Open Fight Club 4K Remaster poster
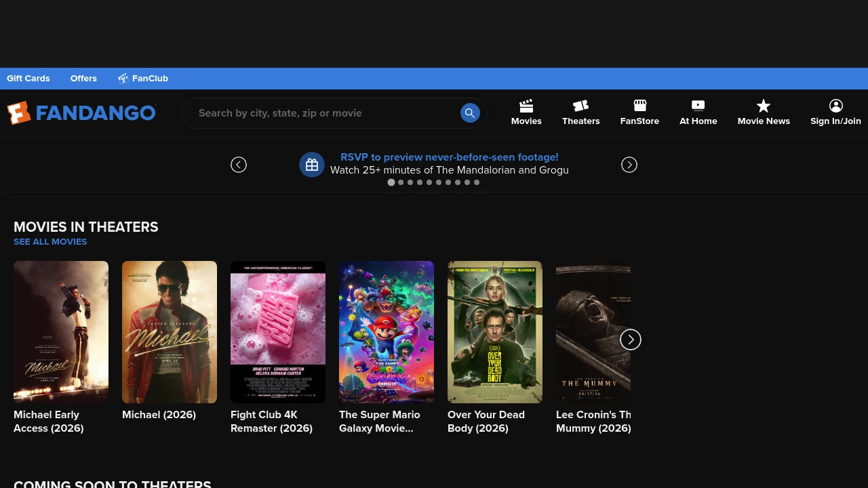The height and width of the screenshot is (488, 868). (x=278, y=332)
